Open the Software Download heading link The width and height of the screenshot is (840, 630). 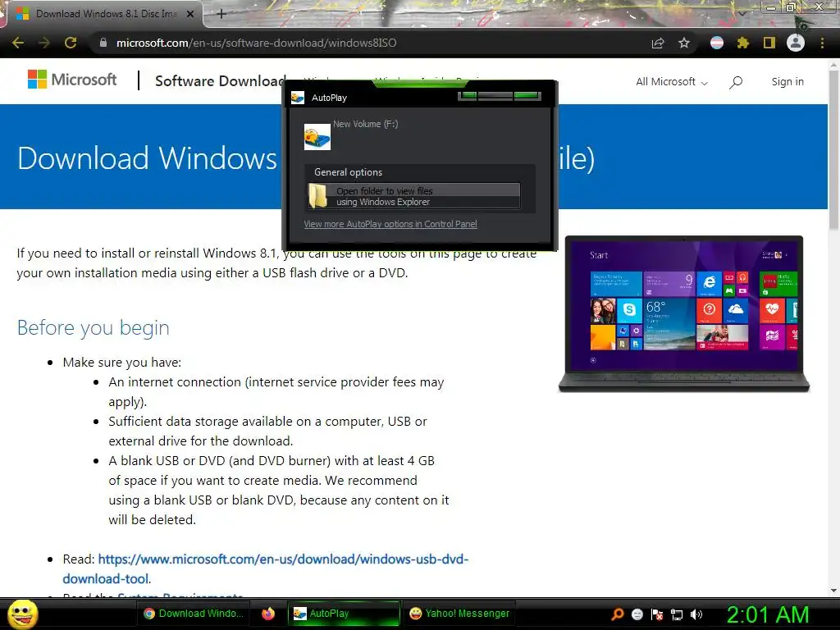(220, 81)
